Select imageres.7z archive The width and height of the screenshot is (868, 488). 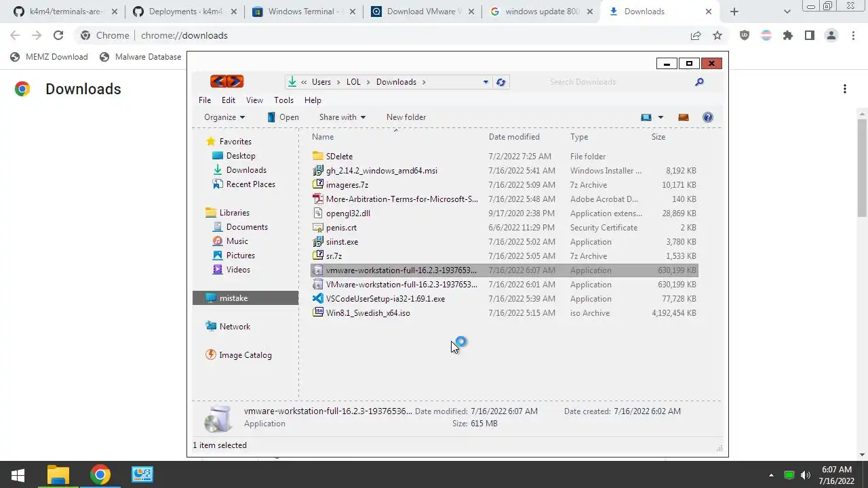pos(504,185)
